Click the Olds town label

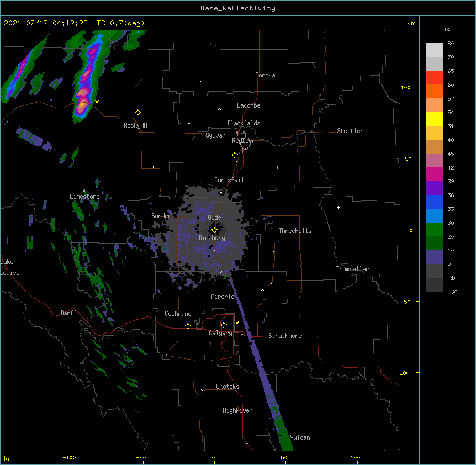pyautogui.click(x=214, y=218)
